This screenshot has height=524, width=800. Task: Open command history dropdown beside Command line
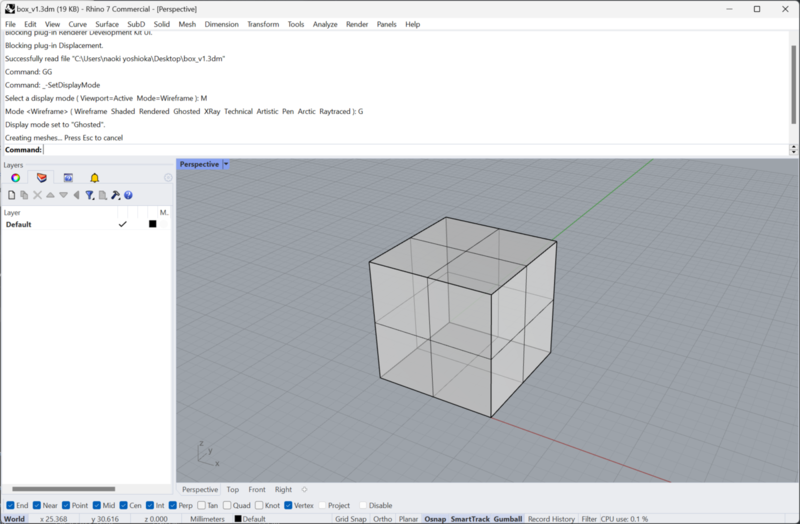(x=793, y=149)
